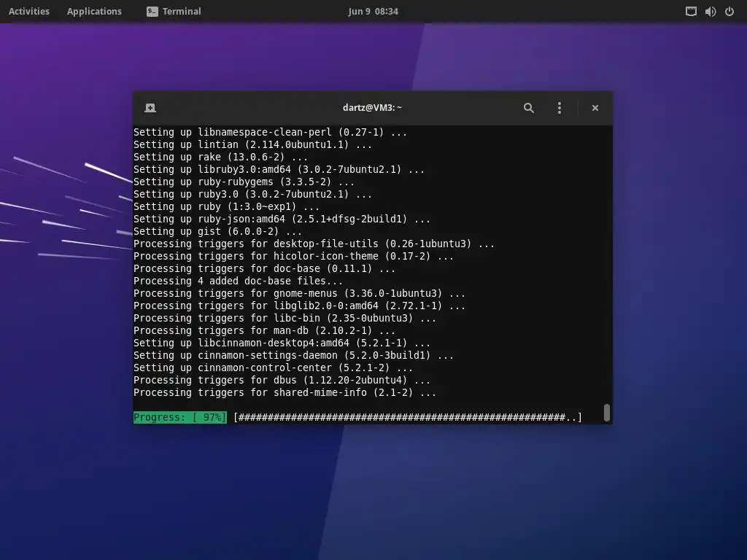
Task: Open the clock and calendar Jun 9 08:34
Action: (x=373, y=11)
